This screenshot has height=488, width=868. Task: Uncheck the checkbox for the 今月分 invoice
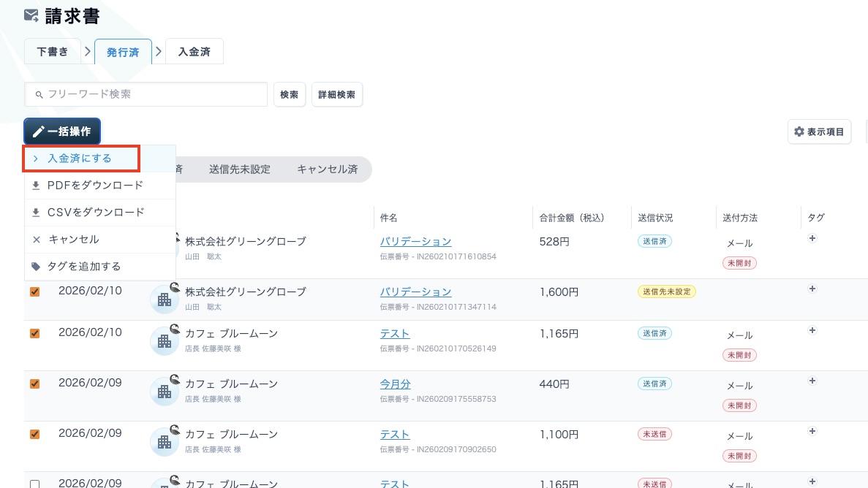(x=34, y=384)
